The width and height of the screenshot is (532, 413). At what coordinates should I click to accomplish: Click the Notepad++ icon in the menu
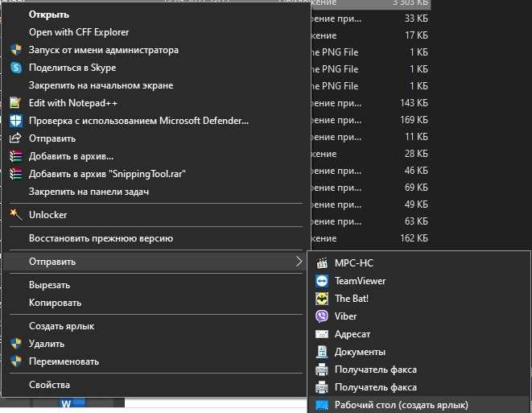(x=15, y=102)
